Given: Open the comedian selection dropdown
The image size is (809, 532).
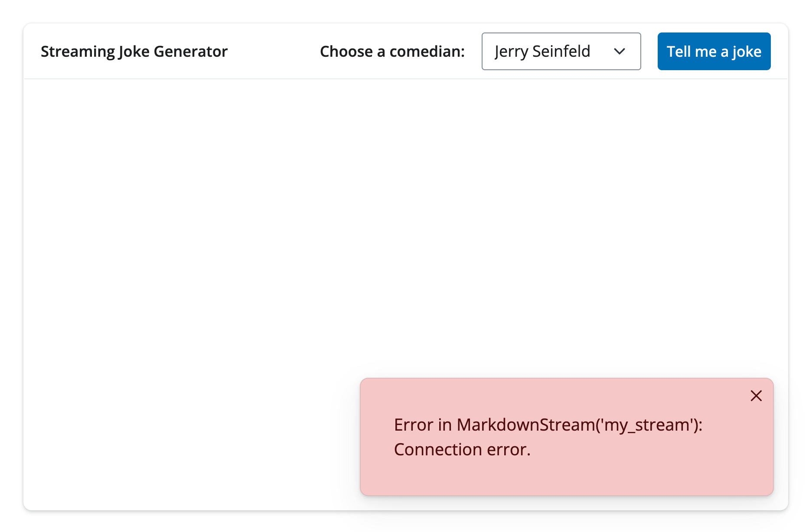Looking at the screenshot, I should 561,52.
